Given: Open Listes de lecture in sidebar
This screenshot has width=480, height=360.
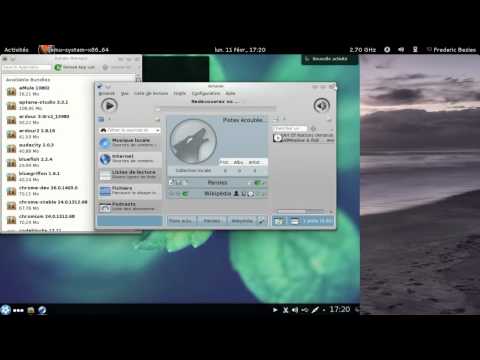Looking at the screenshot, I should [130, 174].
